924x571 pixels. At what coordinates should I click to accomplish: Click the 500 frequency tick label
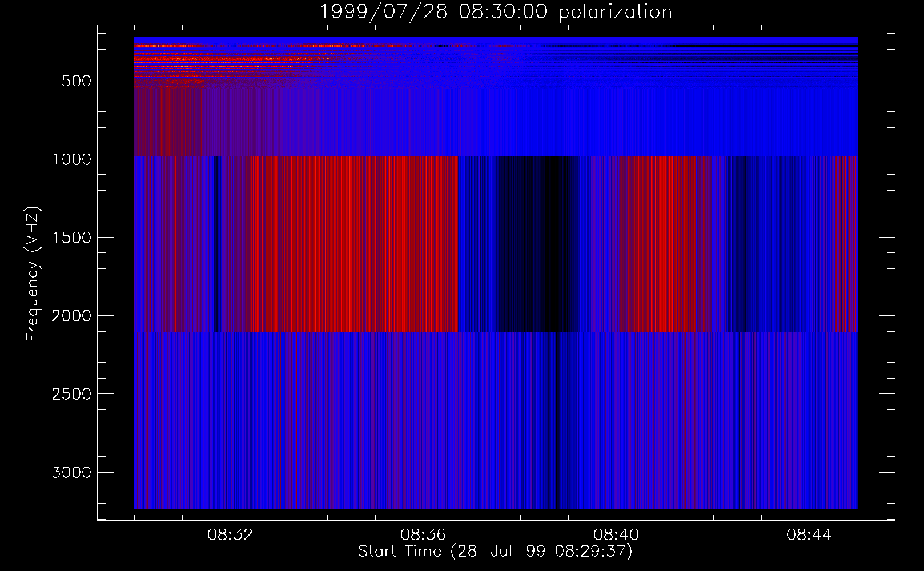coord(76,81)
